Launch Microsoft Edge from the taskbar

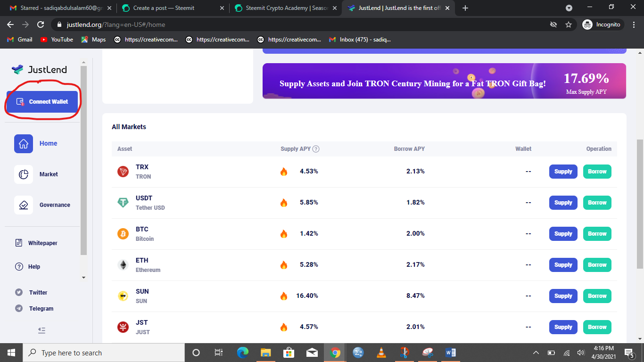242,353
